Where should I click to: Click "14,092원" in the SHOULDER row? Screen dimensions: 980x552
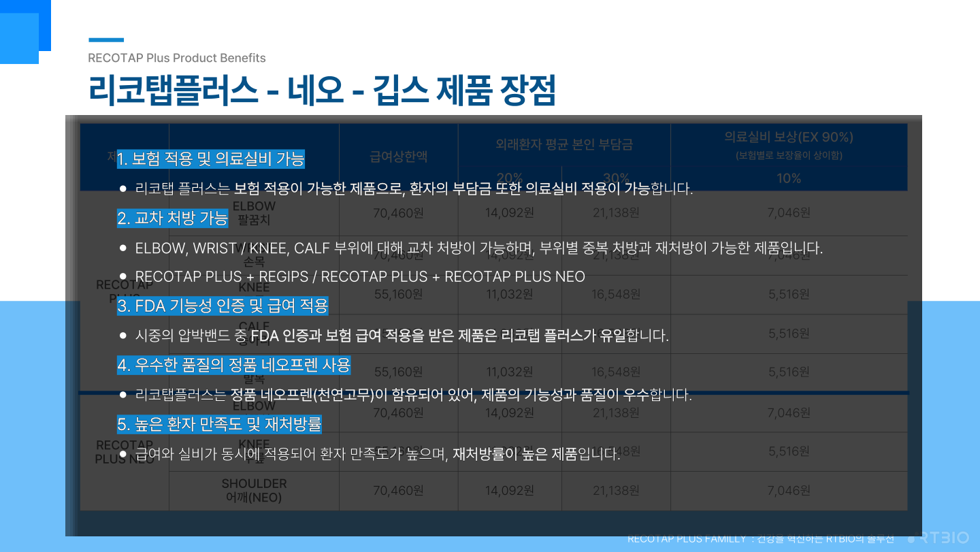(x=510, y=490)
